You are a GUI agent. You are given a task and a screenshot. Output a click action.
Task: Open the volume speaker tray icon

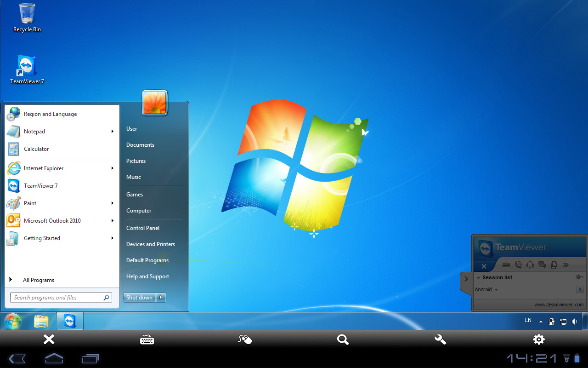pos(575,322)
